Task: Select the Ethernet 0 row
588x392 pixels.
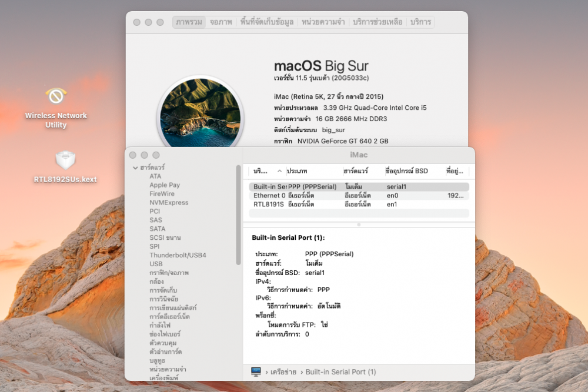Action: (359, 196)
